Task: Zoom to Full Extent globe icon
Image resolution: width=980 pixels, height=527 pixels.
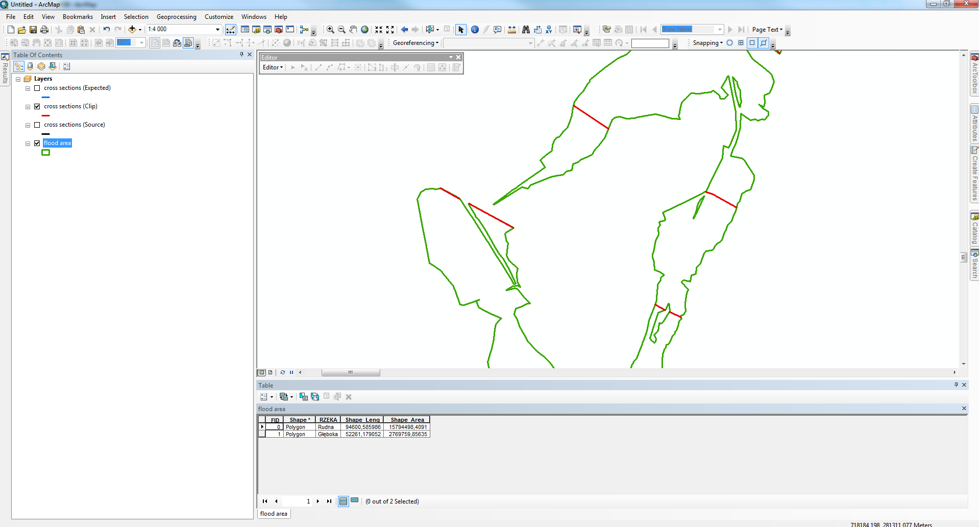Action: click(x=364, y=30)
